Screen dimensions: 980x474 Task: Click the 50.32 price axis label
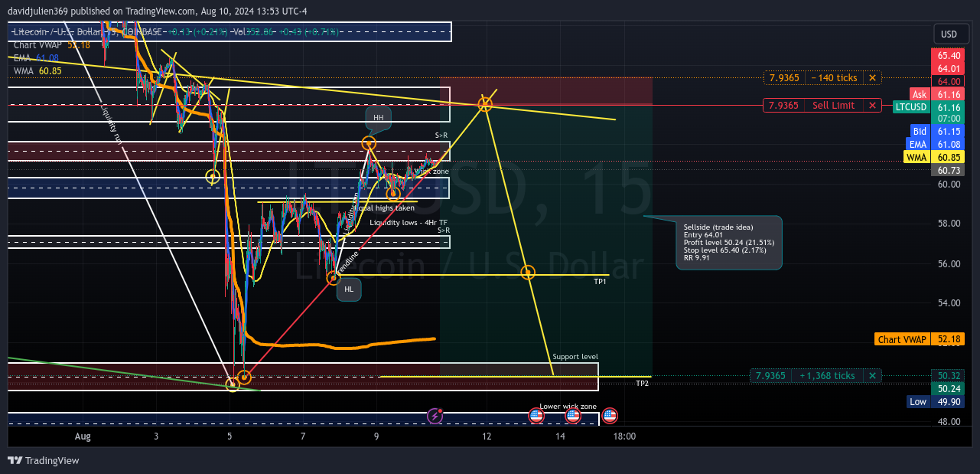(x=949, y=376)
